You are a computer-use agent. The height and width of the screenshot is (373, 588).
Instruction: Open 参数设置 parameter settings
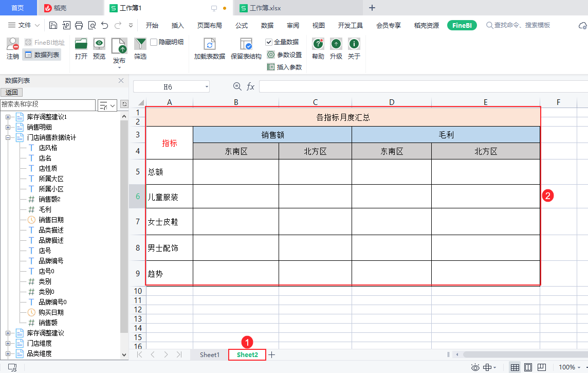[x=284, y=55]
